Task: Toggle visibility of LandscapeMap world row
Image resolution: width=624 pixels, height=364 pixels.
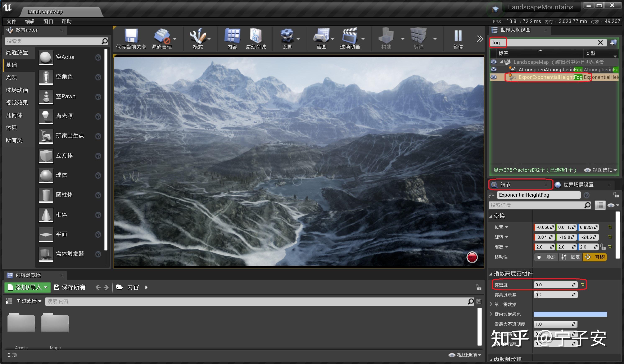Action: click(x=493, y=62)
